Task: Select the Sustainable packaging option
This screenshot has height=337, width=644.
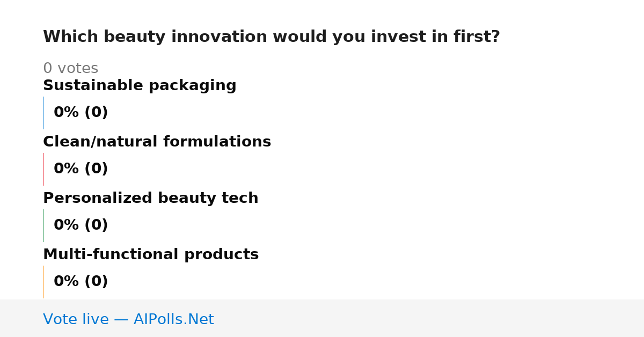Action: 140,86
